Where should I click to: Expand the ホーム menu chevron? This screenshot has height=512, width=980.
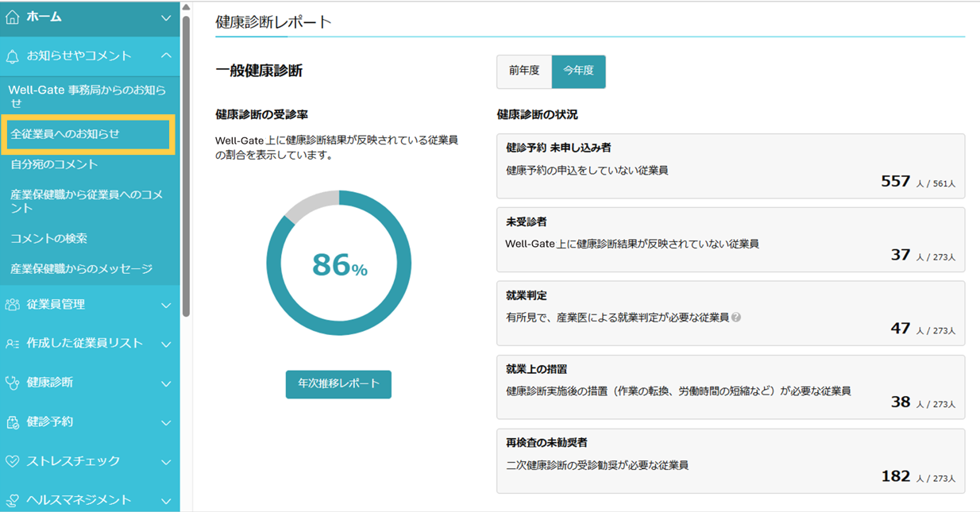coord(165,17)
